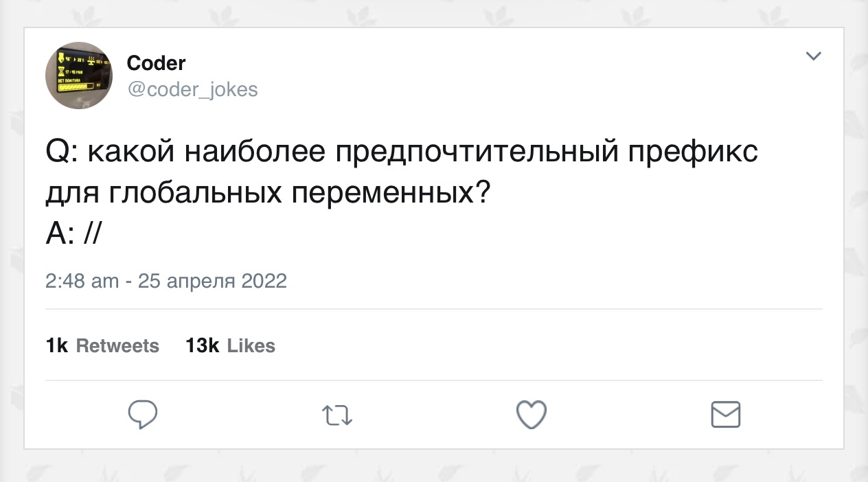Click the answer line 'A: //'
The width and height of the screenshot is (868, 482).
(73, 235)
